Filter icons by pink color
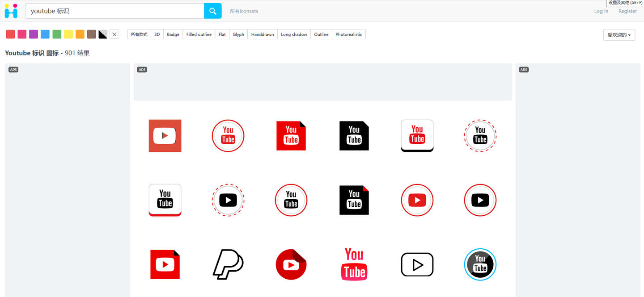This screenshot has height=297, width=644. 22,34
